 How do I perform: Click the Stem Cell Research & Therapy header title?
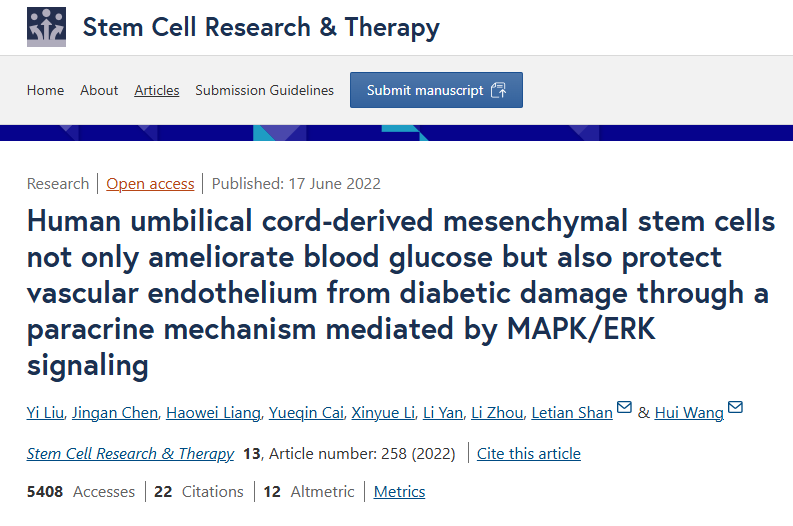[x=261, y=27]
